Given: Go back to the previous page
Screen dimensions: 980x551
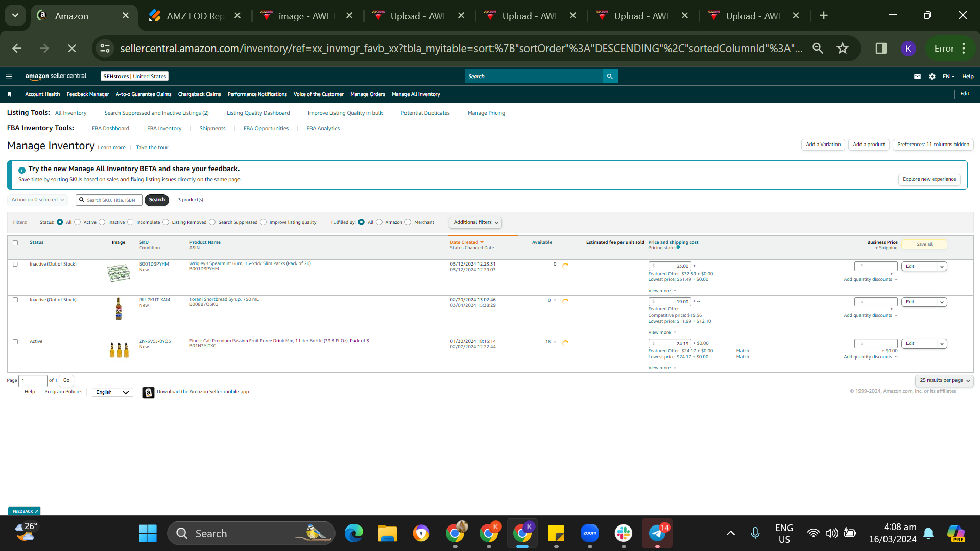Looking at the screenshot, I should pyautogui.click(x=17, y=48).
